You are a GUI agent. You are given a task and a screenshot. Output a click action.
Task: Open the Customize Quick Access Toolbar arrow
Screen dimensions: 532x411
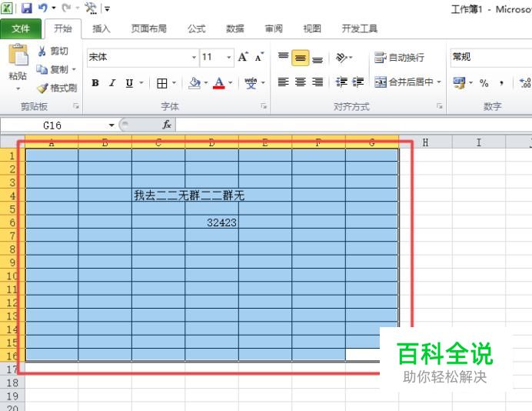[107, 8]
